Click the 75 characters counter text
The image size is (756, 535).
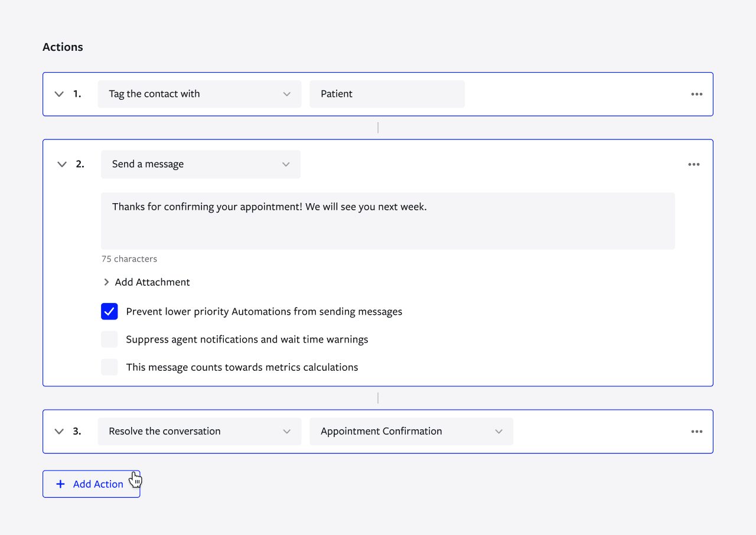click(x=129, y=259)
